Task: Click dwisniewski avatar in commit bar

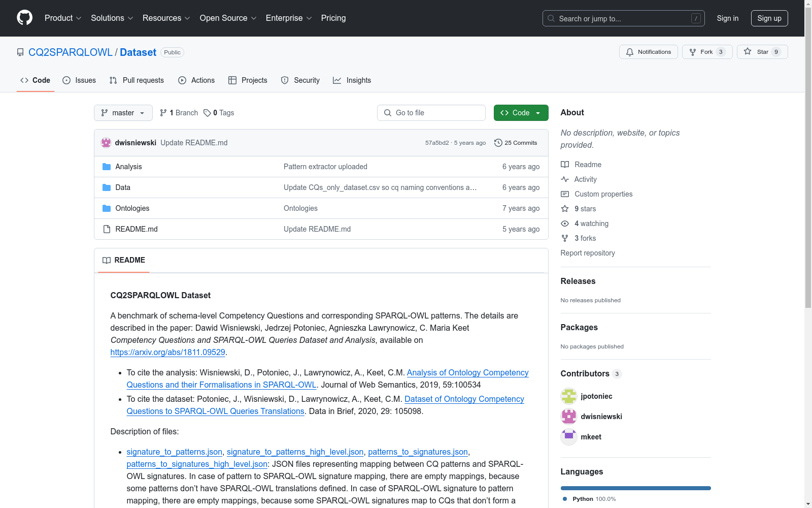Action: 106,143
